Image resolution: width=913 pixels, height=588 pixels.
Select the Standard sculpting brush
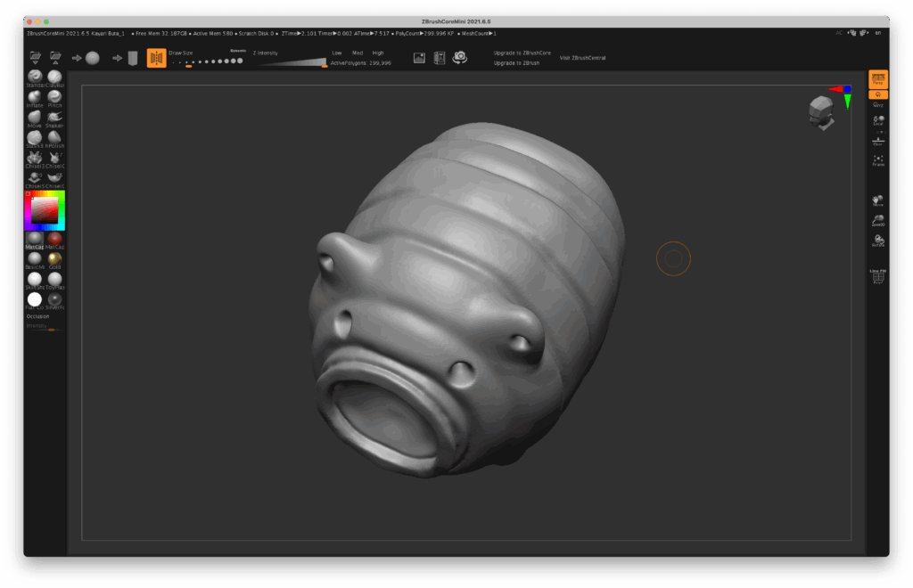(x=35, y=78)
